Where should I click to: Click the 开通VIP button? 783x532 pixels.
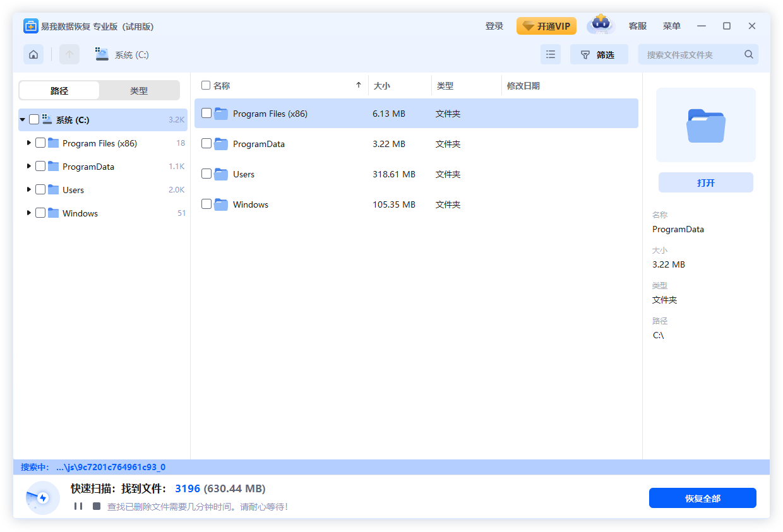click(546, 26)
